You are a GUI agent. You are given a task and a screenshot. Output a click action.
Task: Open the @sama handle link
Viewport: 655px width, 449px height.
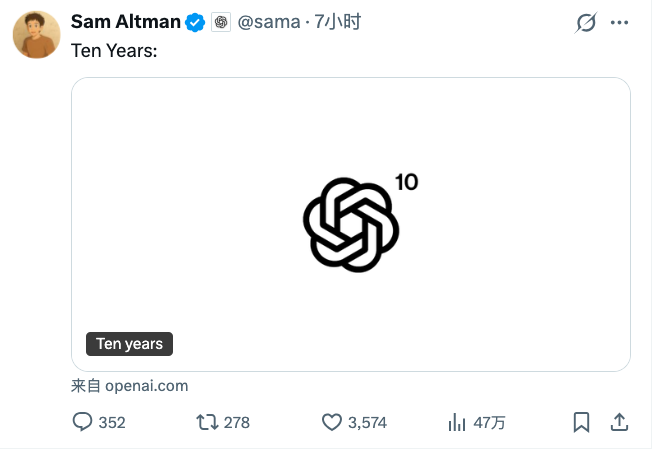pos(268,22)
